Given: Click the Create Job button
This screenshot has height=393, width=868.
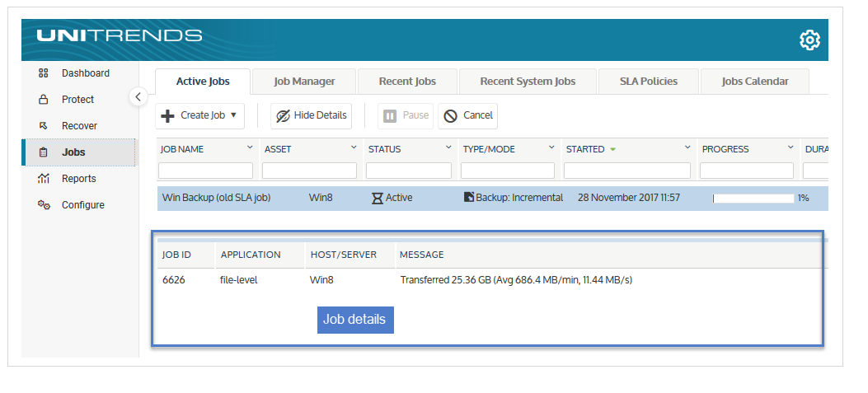Looking at the screenshot, I should (199, 115).
